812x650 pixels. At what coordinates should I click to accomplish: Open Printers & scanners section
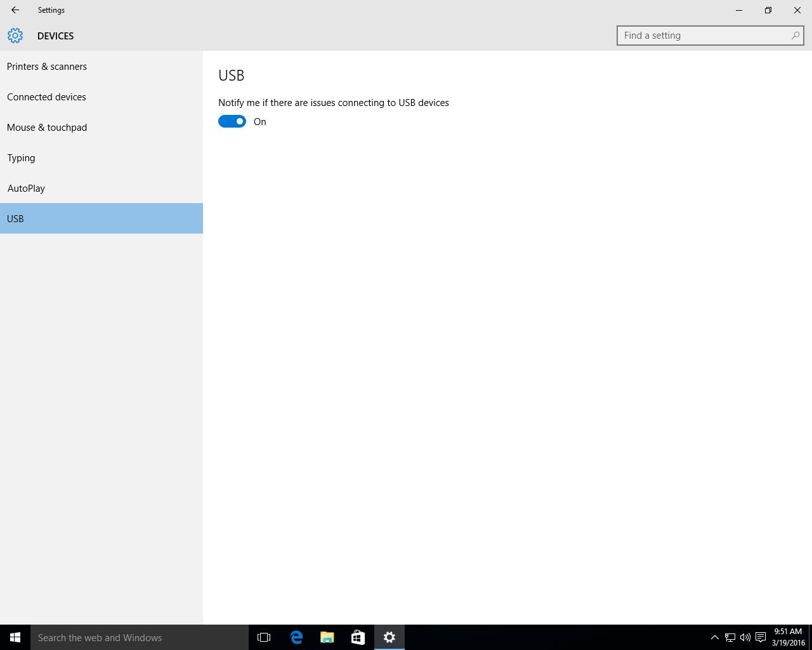[x=101, y=66]
